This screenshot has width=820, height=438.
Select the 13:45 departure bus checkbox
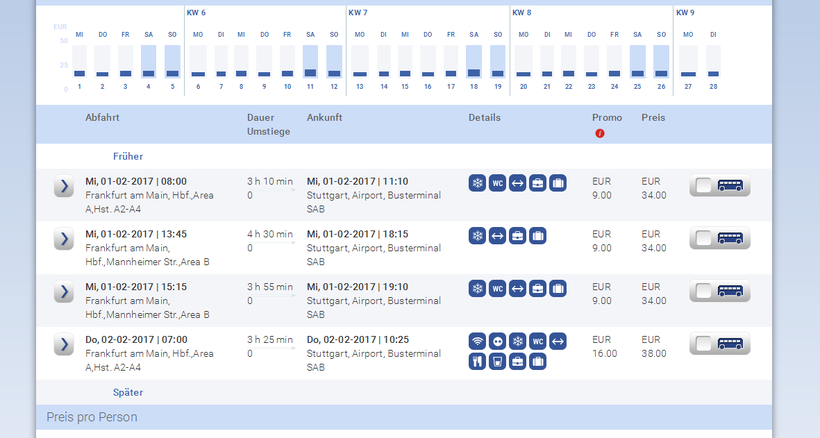coord(706,239)
